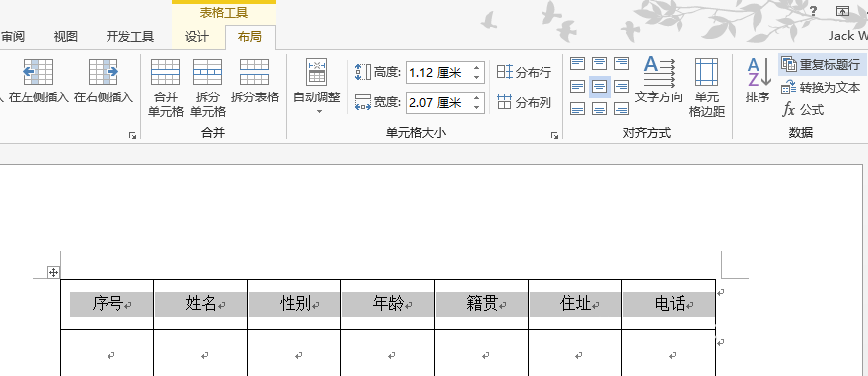
Task: Click the 籍贯 header cell
Action: pos(482,304)
